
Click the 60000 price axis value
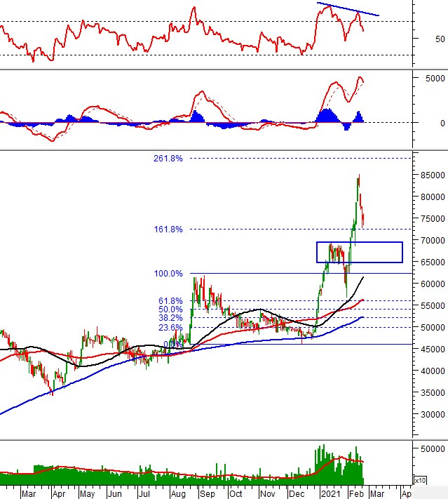[433, 284]
